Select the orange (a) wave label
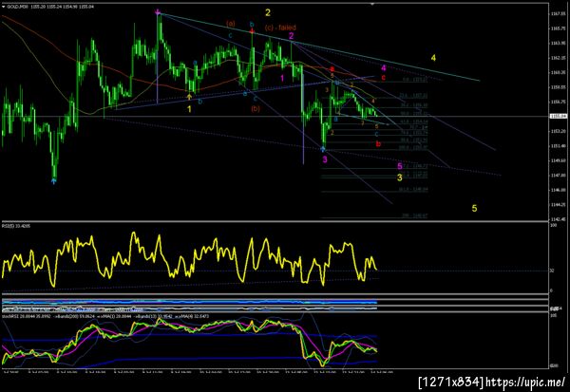The height and width of the screenshot is (392, 570). [x=231, y=24]
